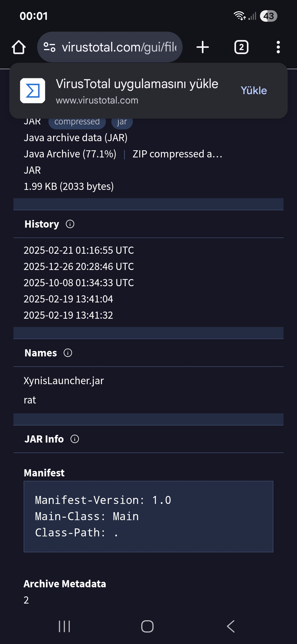
Task: Tap Yükle to install VirusTotal app
Action: tap(254, 91)
